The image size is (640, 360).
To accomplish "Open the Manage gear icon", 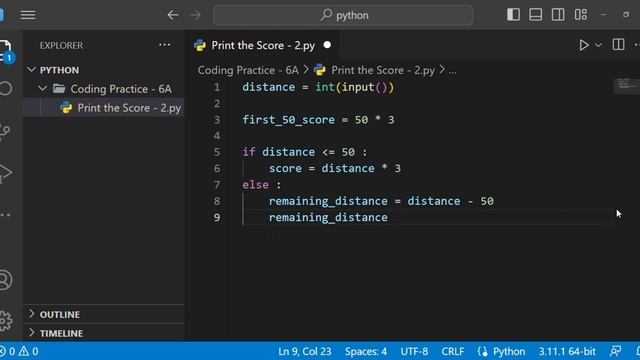I will tap(6, 321).
